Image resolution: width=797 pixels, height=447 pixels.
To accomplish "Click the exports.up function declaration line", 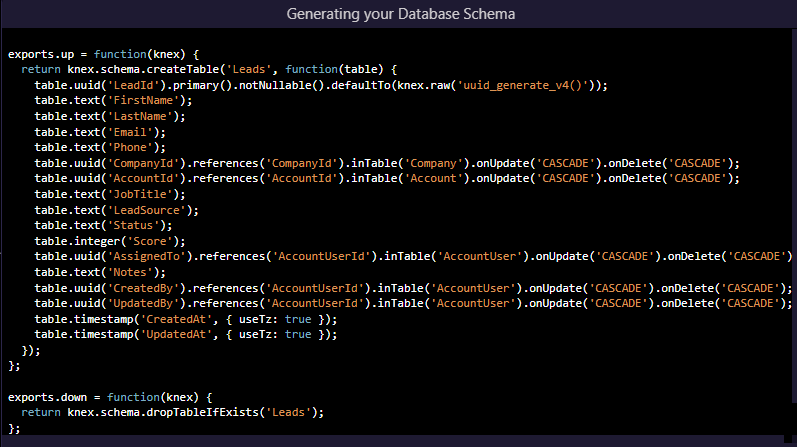I will [104, 54].
